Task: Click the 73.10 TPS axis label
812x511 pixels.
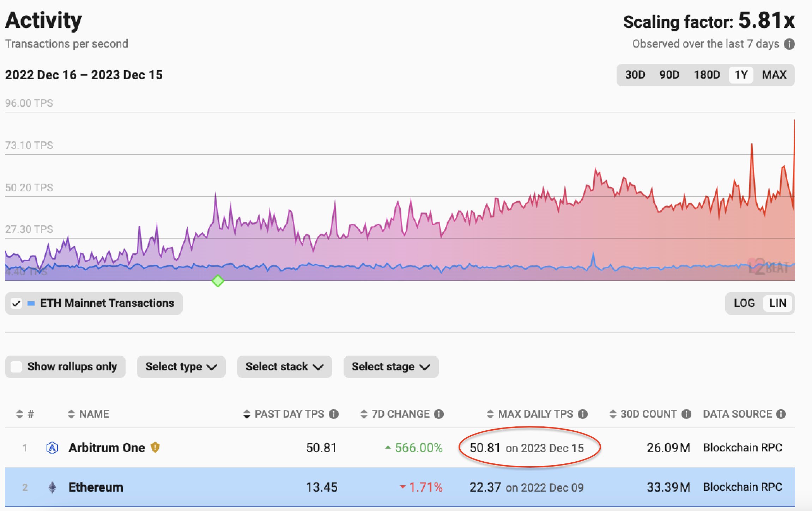Action: tap(29, 145)
